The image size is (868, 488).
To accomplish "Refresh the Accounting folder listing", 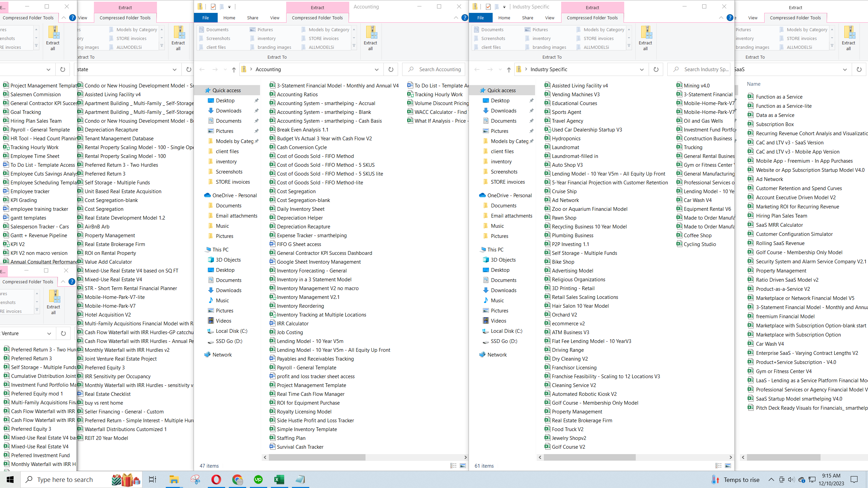I will click(x=391, y=69).
